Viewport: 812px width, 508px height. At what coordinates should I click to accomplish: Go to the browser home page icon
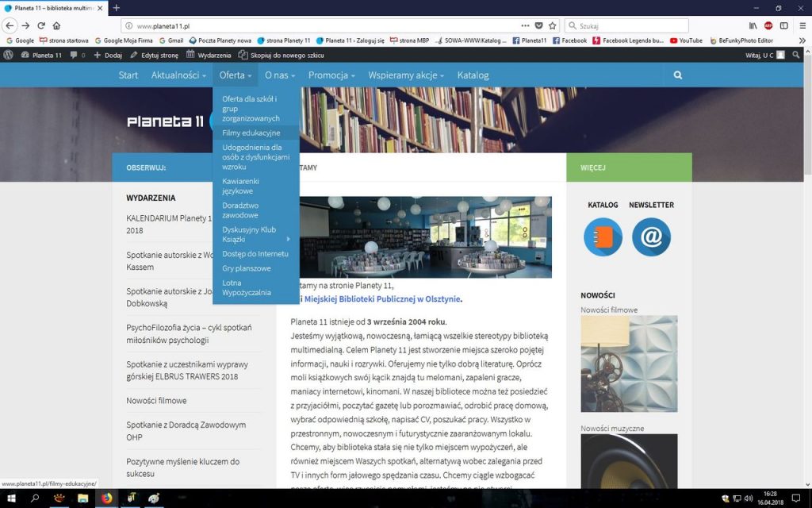pos(56,25)
